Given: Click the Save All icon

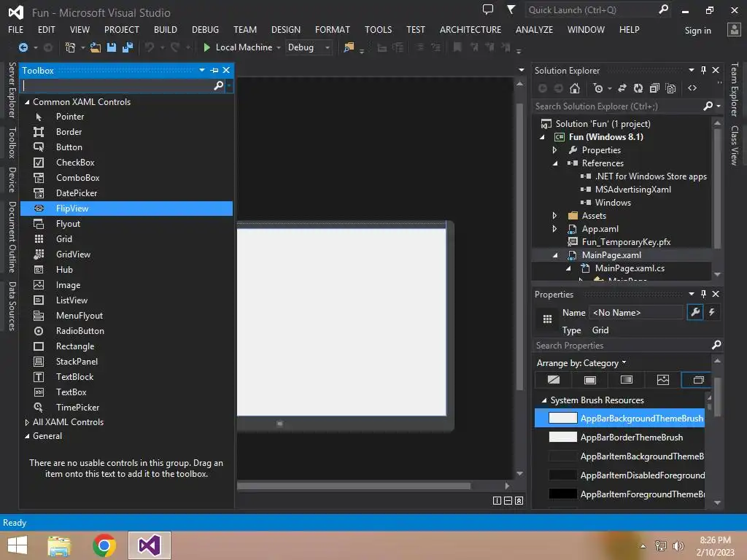Looking at the screenshot, I should pyautogui.click(x=127, y=47).
